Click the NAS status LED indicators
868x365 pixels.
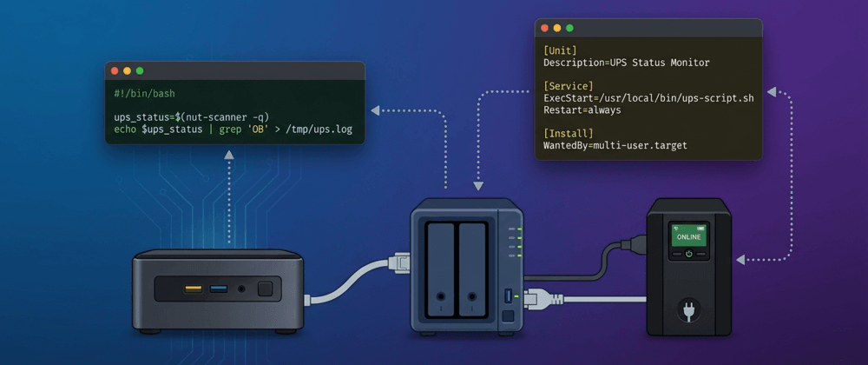[x=518, y=243]
